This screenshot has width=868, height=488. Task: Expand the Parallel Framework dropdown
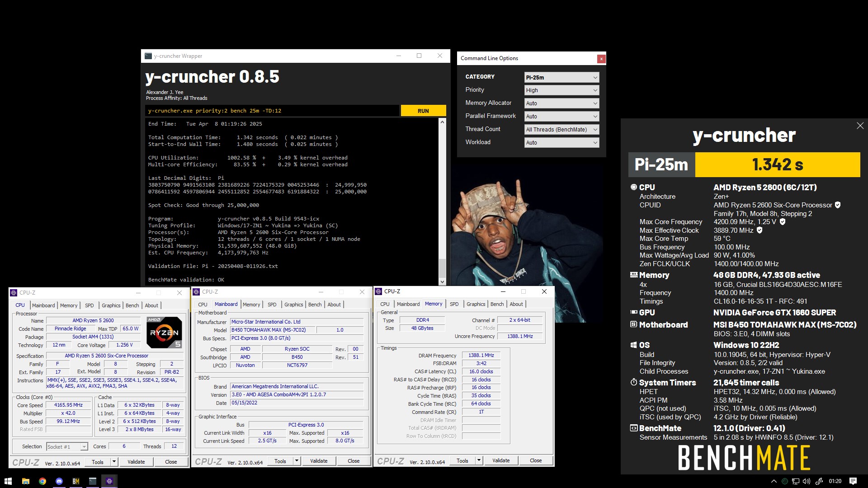(561, 117)
